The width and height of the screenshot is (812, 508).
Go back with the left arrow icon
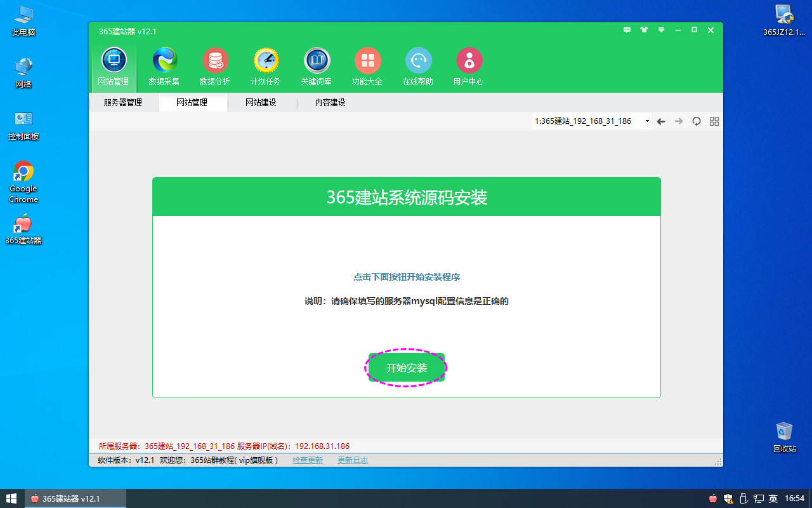(661, 121)
